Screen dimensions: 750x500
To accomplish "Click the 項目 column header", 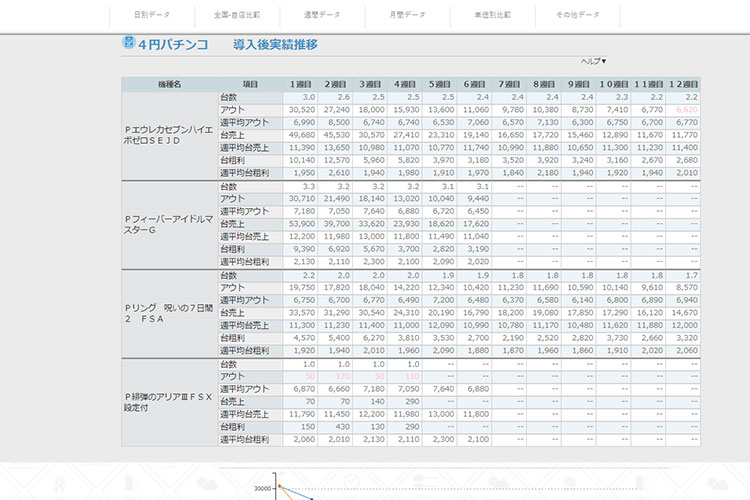I will pyautogui.click(x=250, y=84).
